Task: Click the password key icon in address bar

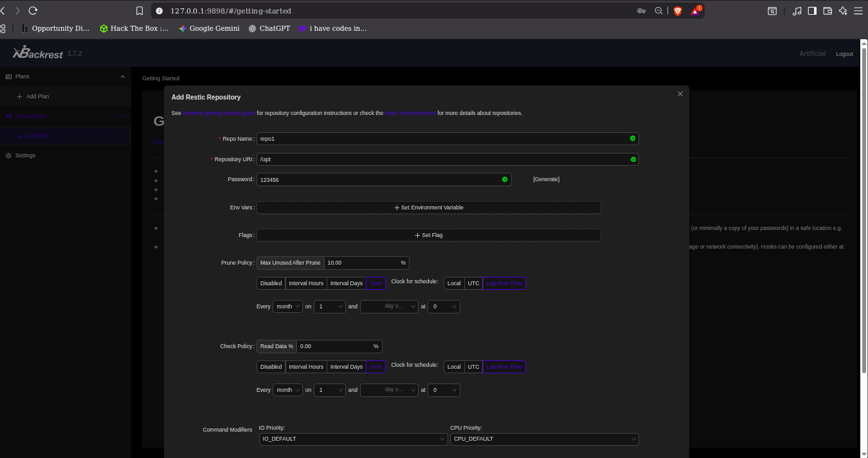Action: point(641,11)
